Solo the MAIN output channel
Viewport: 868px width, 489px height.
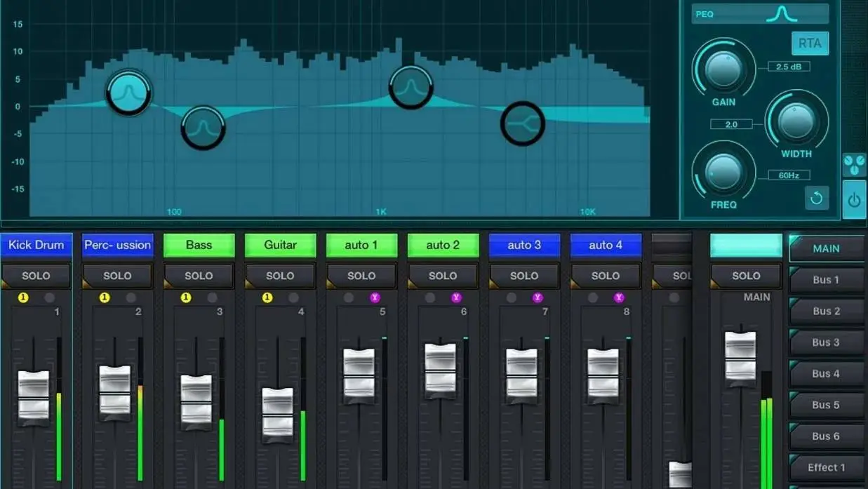click(746, 276)
